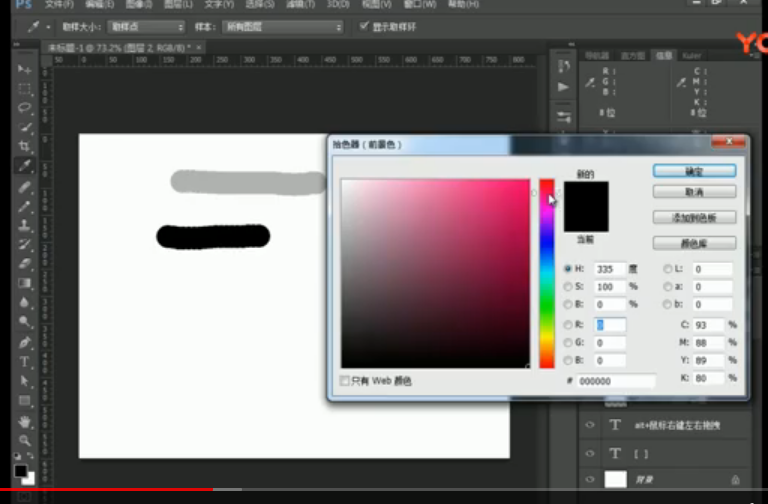Image resolution: width=768 pixels, height=504 pixels.
Task: Select the Move tool
Action: 24,70
